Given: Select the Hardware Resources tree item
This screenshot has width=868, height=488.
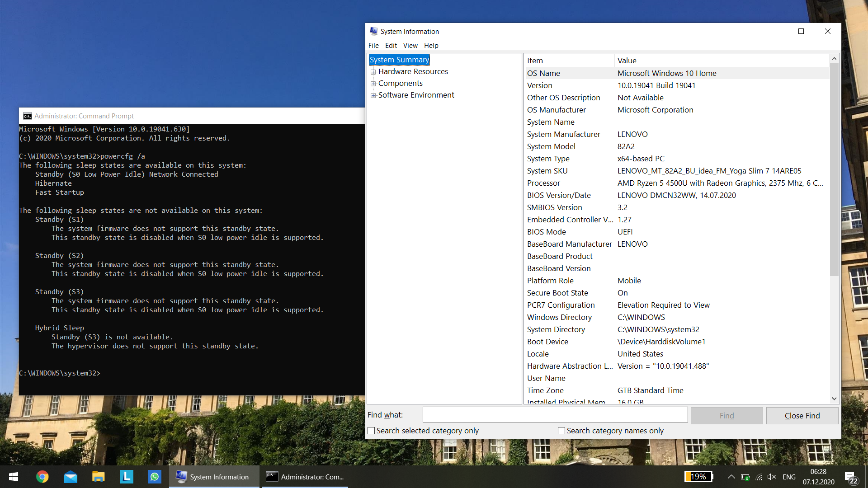Looking at the screenshot, I should pyautogui.click(x=413, y=71).
